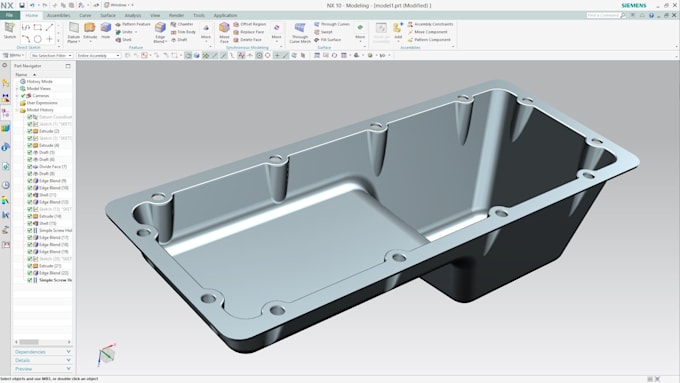Screen dimensions: 680x383
Task: Choose the Datum Plane tool
Action: click(x=74, y=32)
